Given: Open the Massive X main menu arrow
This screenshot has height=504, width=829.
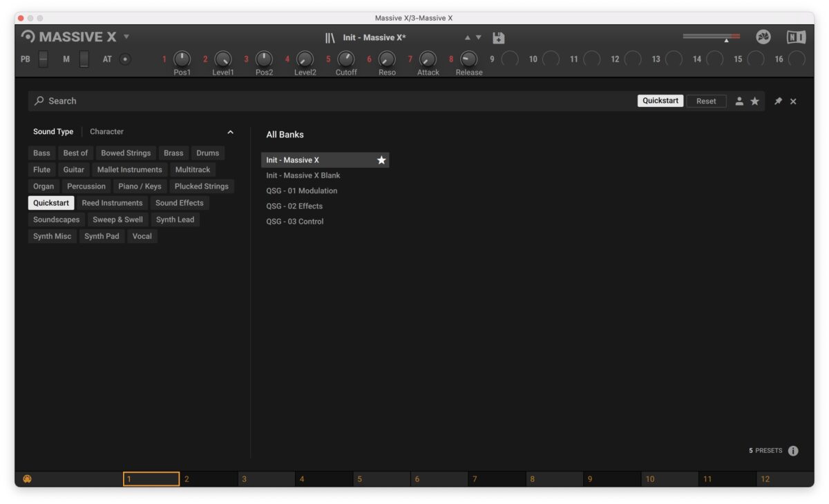Looking at the screenshot, I should [126, 37].
